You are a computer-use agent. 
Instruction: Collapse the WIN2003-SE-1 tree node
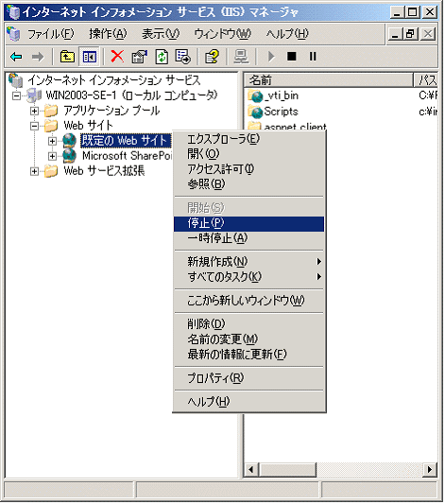(16, 96)
